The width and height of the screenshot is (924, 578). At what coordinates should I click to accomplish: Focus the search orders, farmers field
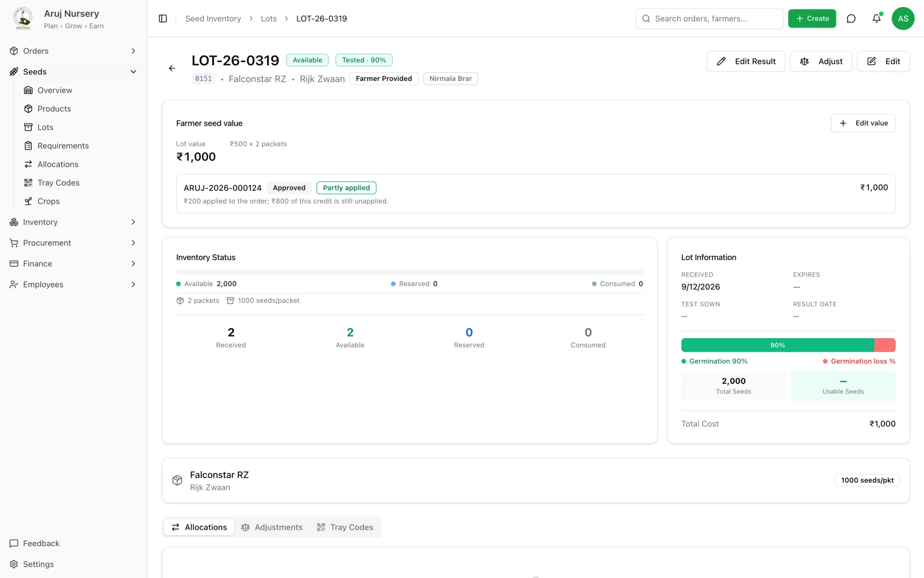click(x=709, y=18)
